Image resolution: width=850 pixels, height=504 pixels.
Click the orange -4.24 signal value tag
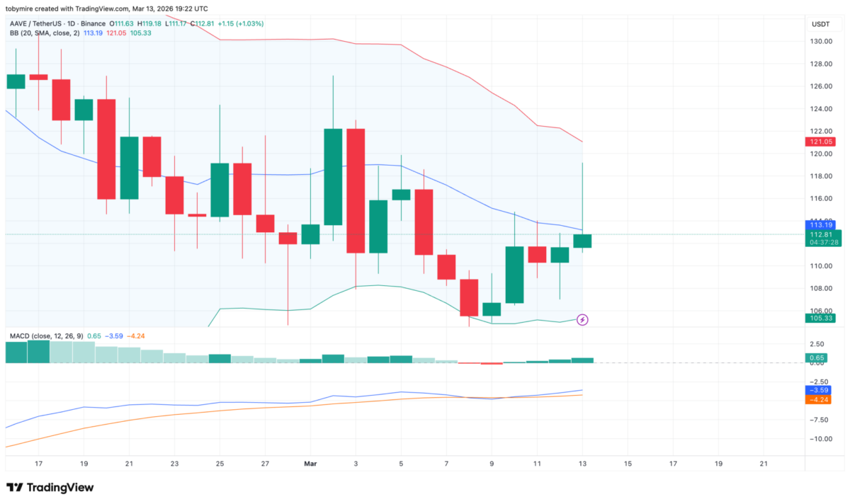[x=818, y=400]
